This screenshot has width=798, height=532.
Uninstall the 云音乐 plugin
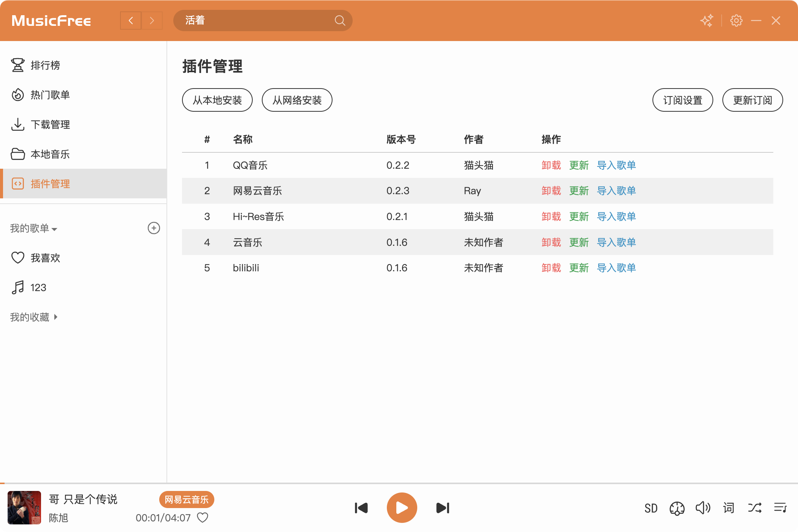[x=551, y=242]
